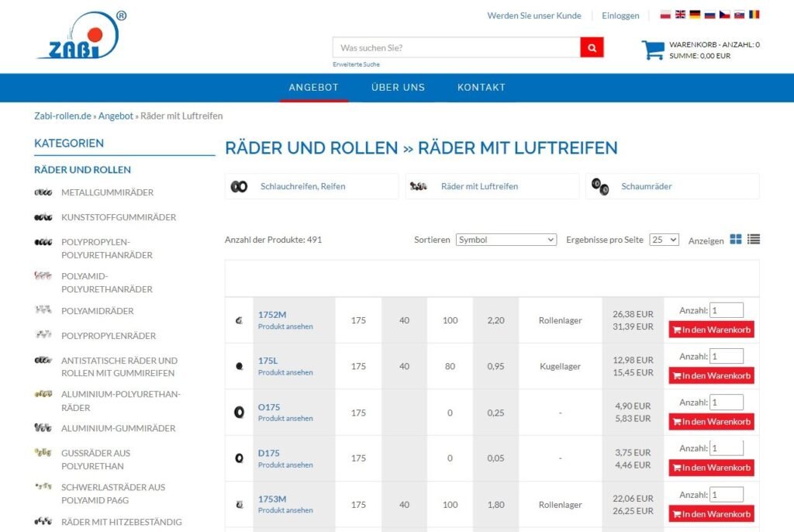Switch language with the Romanian flag
794x532 pixels.
[x=754, y=15]
